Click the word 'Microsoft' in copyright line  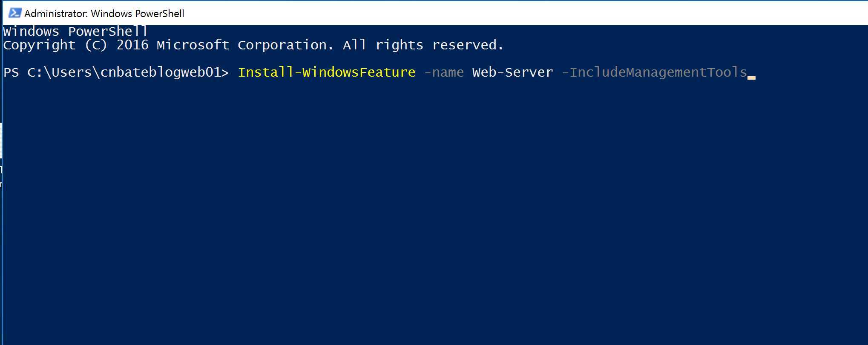(x=193, y=45)
